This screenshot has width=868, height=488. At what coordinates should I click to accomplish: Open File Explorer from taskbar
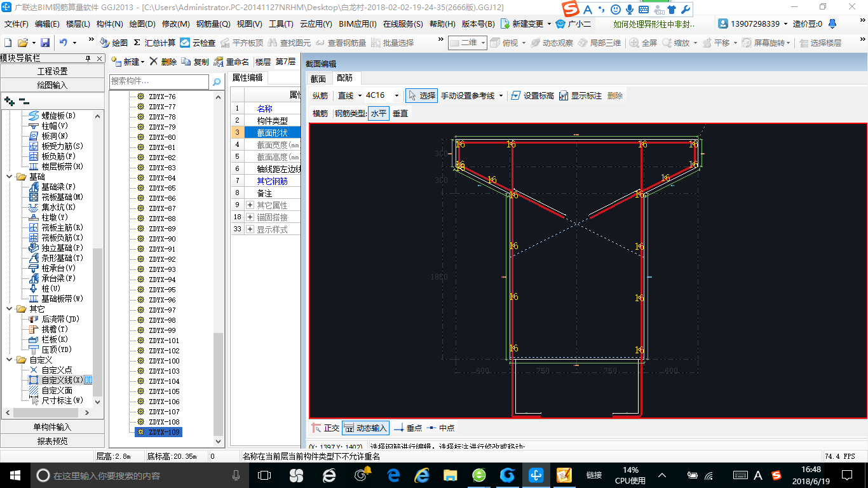pos(450,475)
